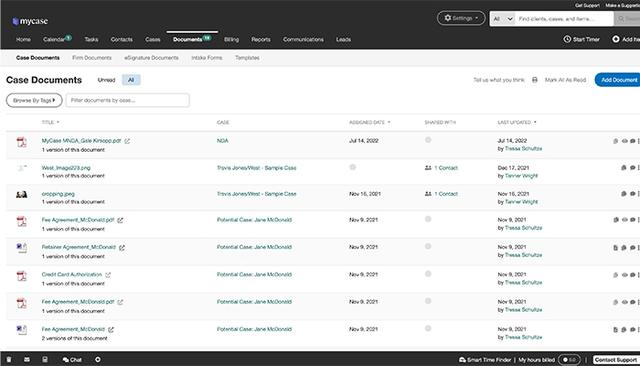Toggle shared status circle for MyCase MNDA row
640x366 pixels.
click(x=428, y=140)
